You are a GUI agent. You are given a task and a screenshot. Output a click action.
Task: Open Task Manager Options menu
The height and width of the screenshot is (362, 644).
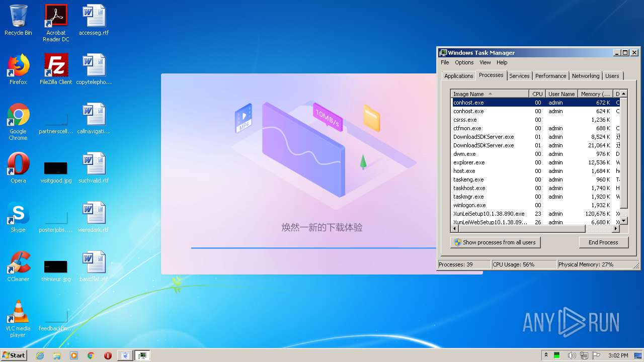pos(464,62)
